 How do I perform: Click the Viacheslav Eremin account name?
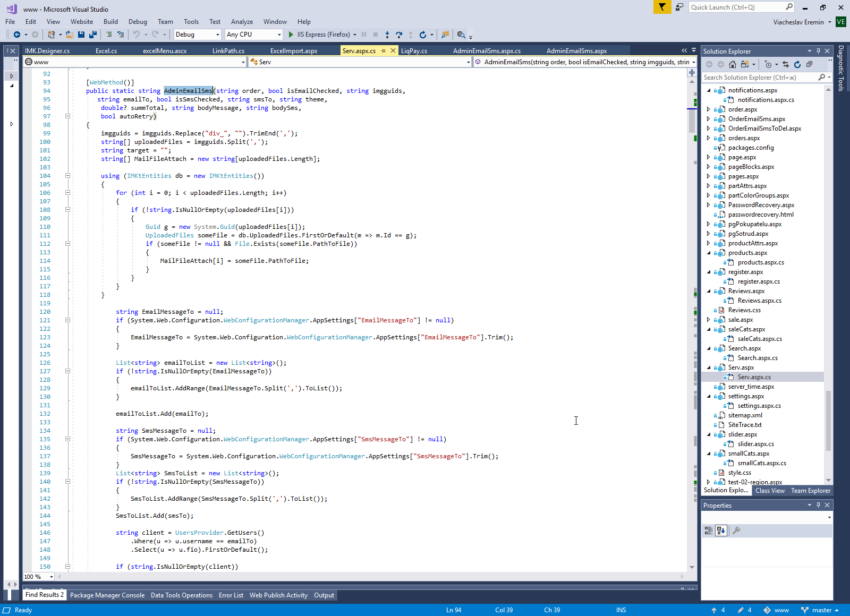point(798,22)
